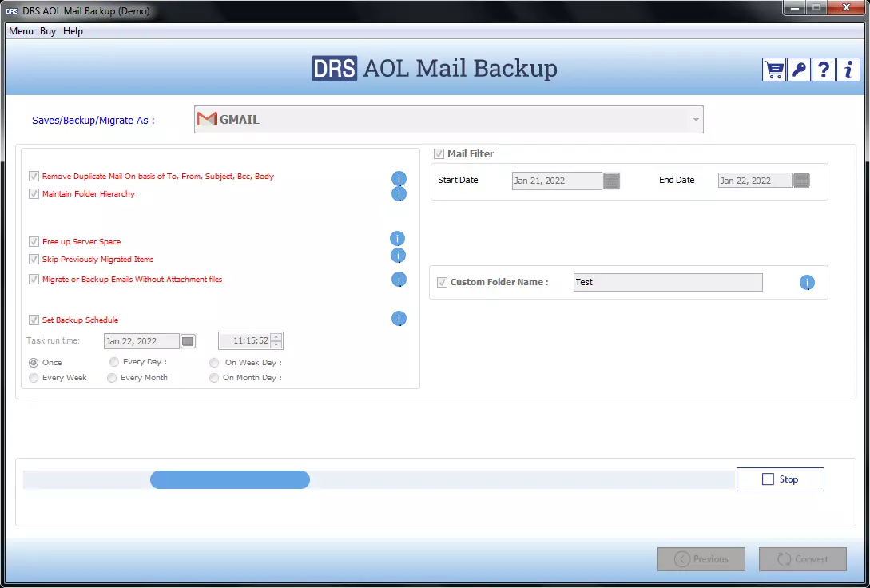Click the Convert button
The width and height of the screenshot is (870, 588).
click(x=803, y=559)
